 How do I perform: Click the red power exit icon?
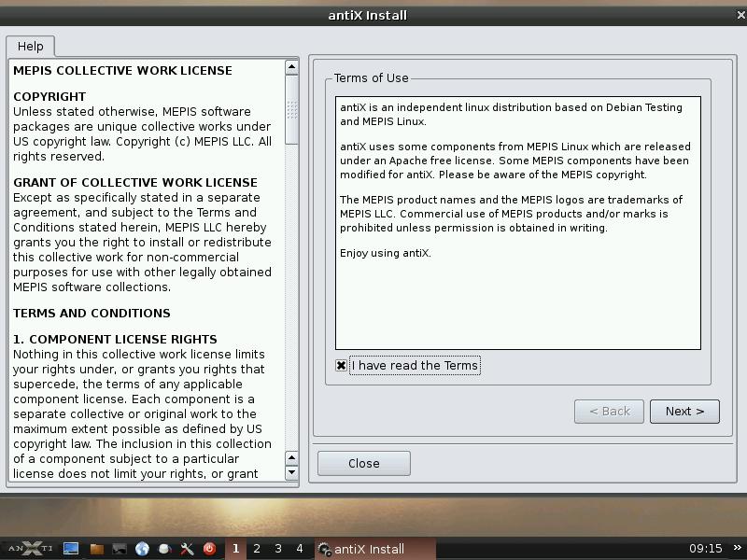[209, 549]
